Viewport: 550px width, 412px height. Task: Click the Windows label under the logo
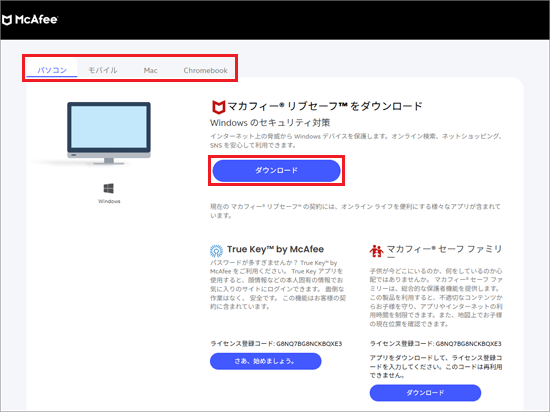click(109, 201)
